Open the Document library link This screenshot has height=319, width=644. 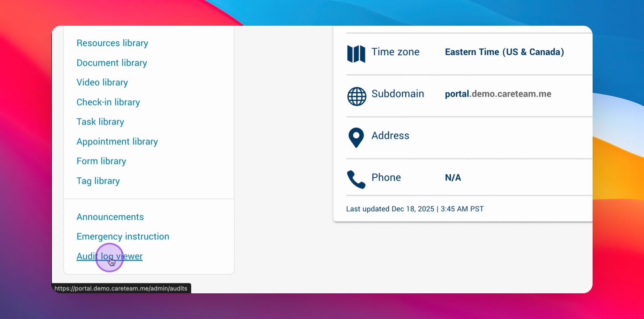(x=112, y=63)
